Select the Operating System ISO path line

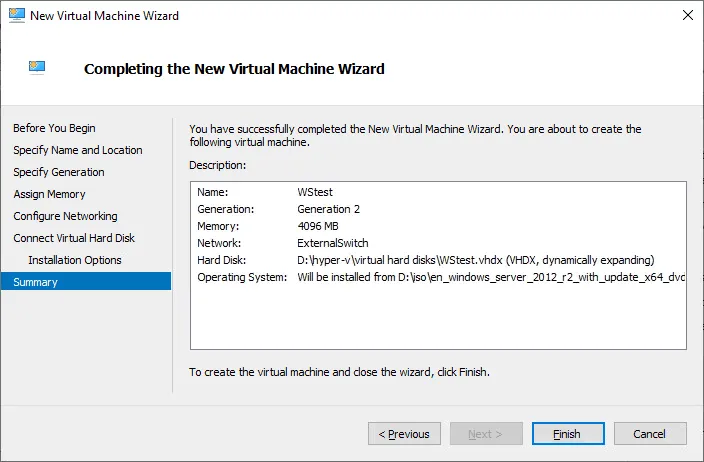[490, 276]
